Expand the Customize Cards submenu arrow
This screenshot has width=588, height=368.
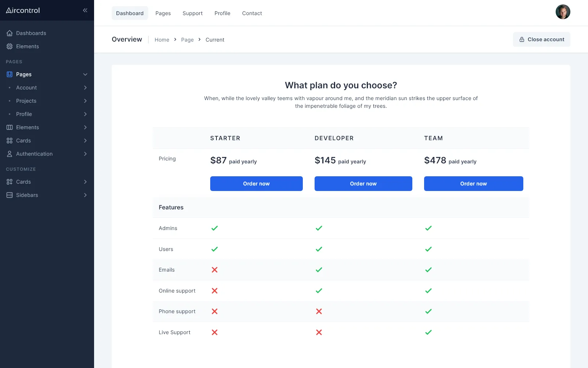85,182
